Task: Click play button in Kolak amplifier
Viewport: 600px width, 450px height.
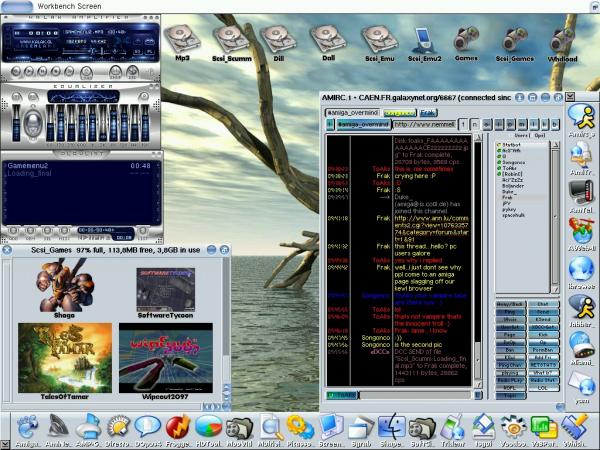Action: pos(29,71)
